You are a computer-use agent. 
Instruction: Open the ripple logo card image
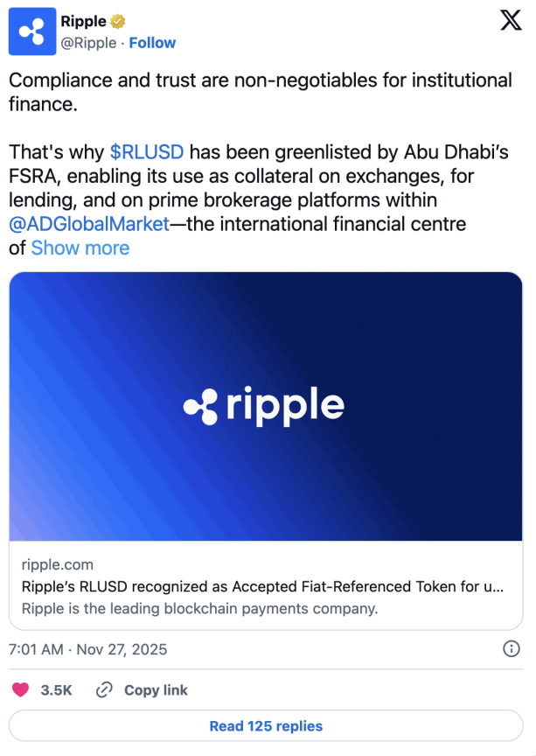(266, 406)
